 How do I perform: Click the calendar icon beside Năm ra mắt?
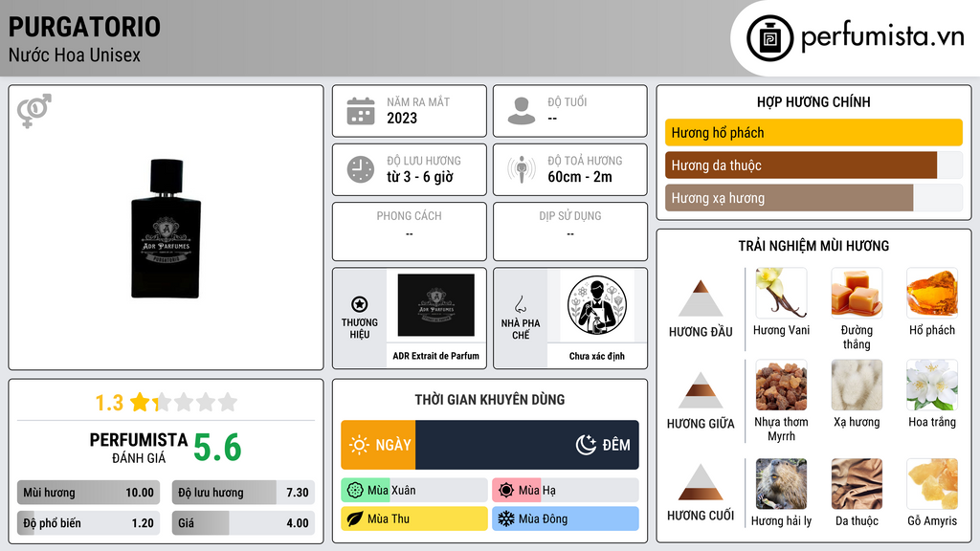click(361, 111)
